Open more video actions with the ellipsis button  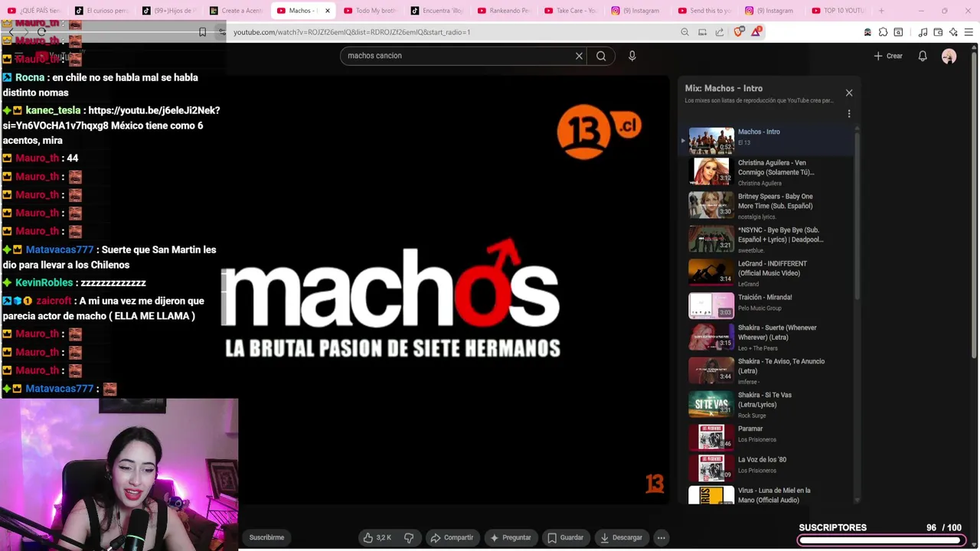(661, 537)
